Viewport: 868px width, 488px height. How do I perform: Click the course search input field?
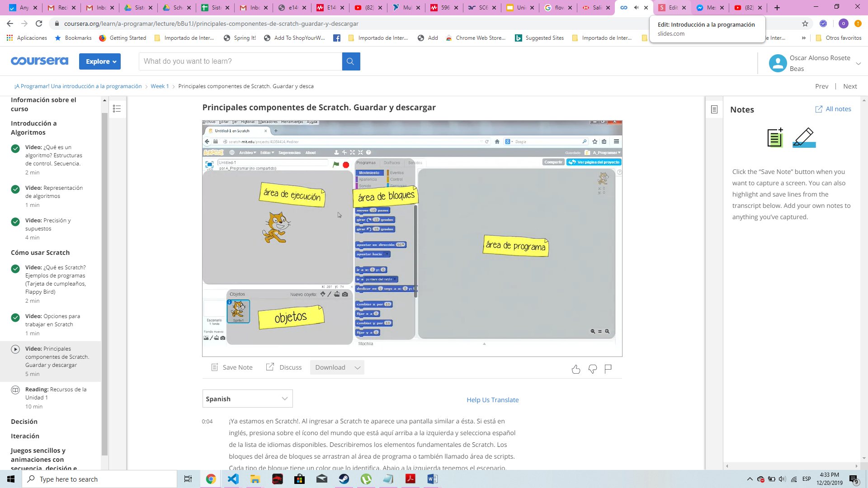pos(240,61)
